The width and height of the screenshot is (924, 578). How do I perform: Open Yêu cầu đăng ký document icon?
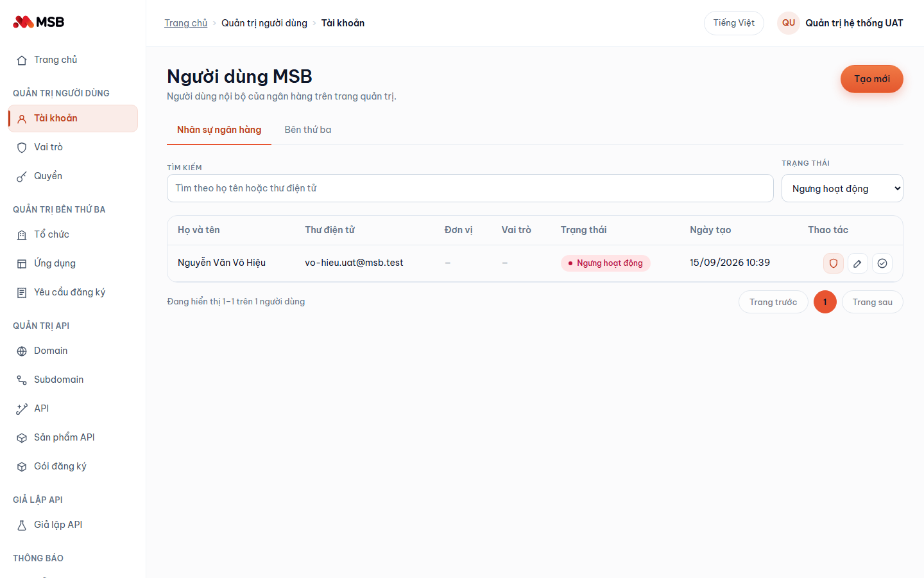point(22,293)
